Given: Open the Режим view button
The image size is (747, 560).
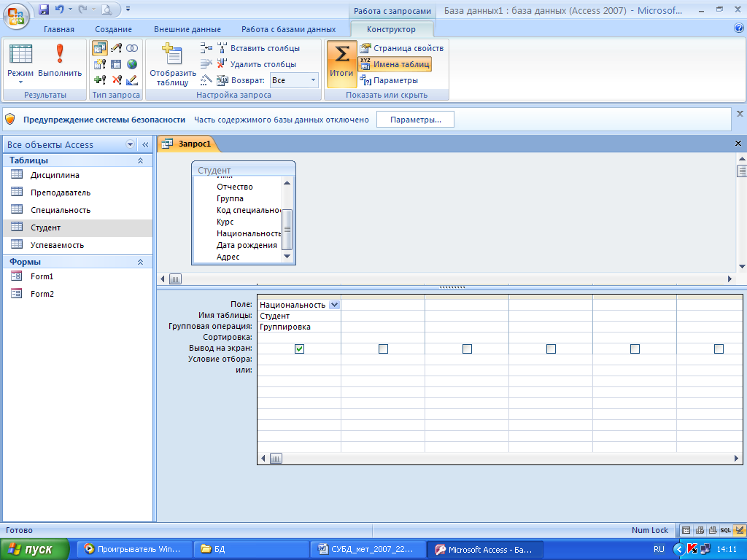Looking at the screenshot, I should pyautogui.click(x=20, y=64).
